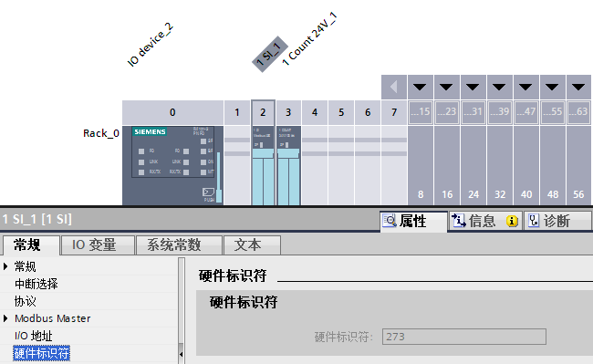Expand the Modbus Master tree node
Image resolution: width=593 pixels, height=364 pixels.
(5, 318)
